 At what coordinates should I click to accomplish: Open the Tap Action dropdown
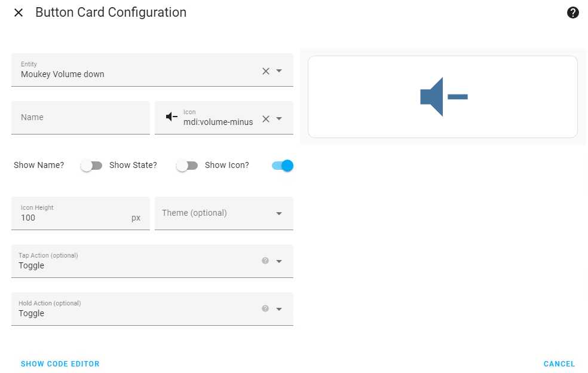pyautogui.click(x=278, y=261)
